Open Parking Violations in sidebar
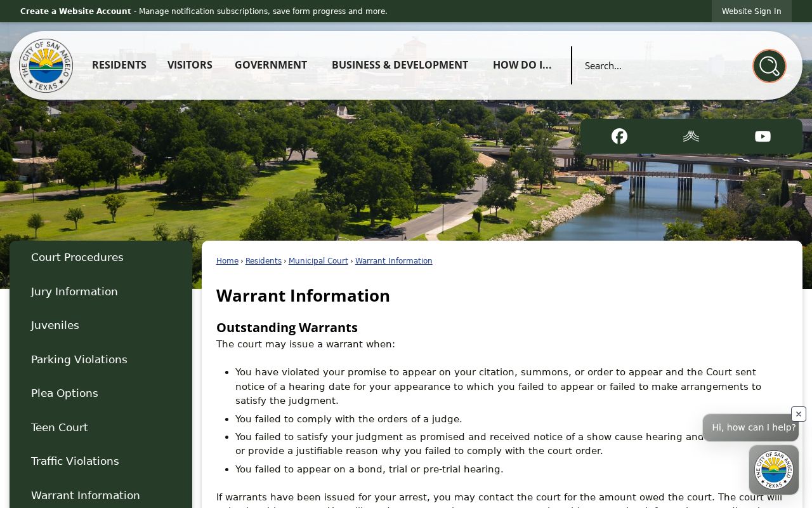812x508 pixels. click(x=101, y=359)
